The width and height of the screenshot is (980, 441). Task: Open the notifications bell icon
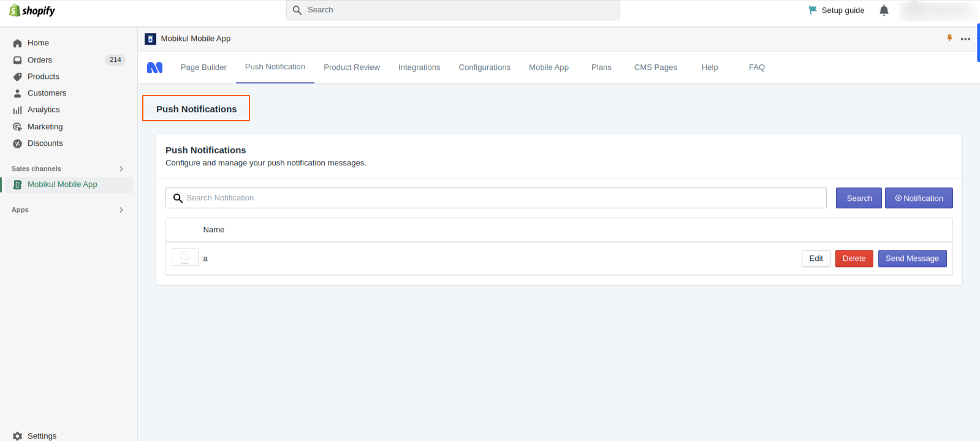(x=884, y=10)
